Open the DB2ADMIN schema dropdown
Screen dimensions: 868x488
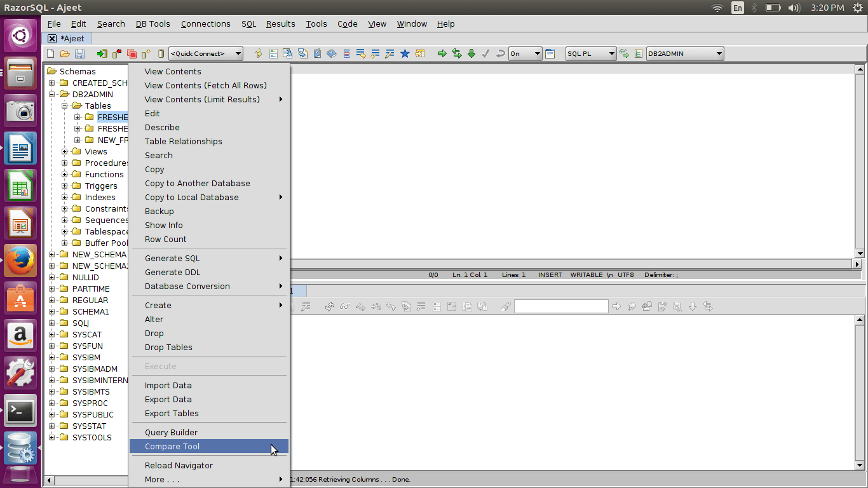tap(685, 54)
